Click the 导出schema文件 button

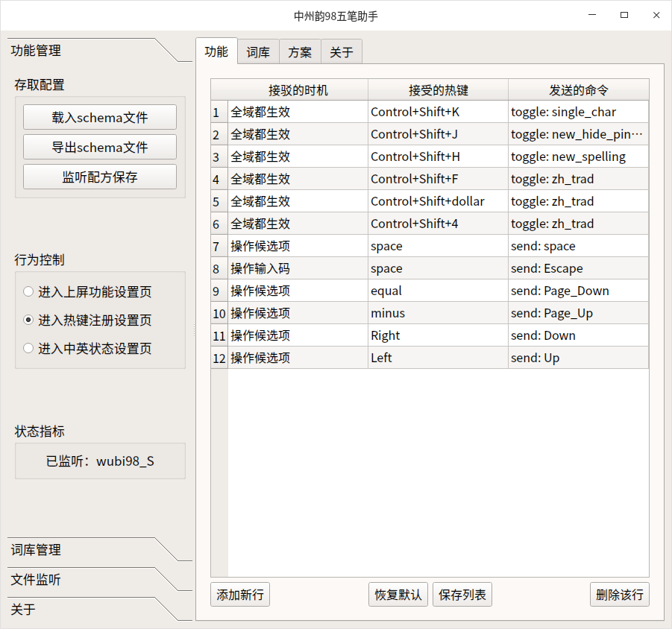coord(99,147)
